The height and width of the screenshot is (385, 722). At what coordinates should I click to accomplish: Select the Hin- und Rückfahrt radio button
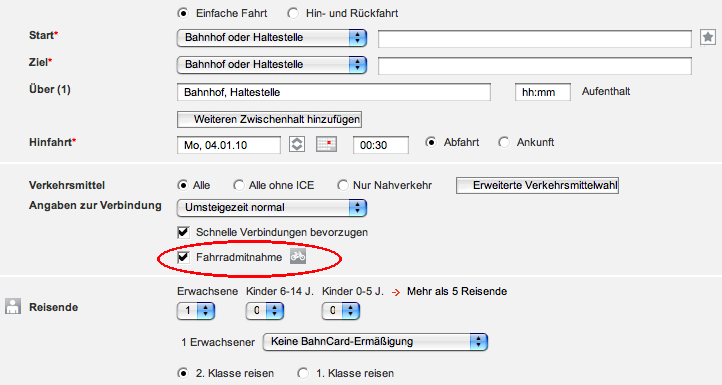pyautogui.click(x=293, y=13)
